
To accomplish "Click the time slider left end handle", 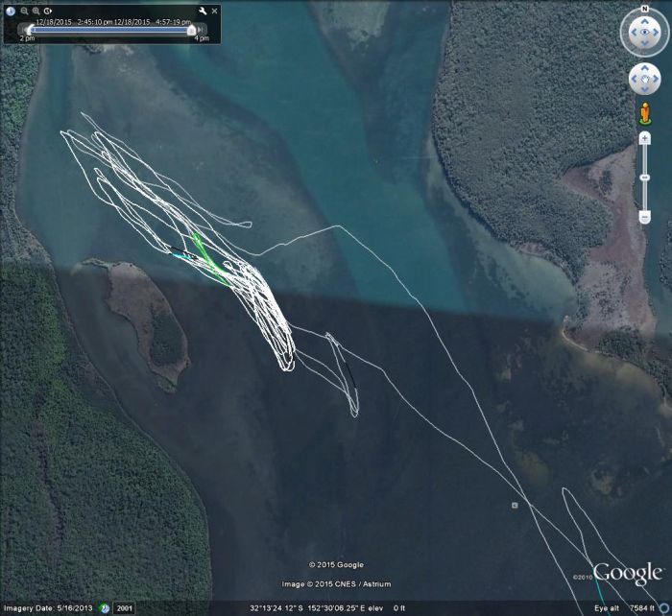I will tap(27, 30).
